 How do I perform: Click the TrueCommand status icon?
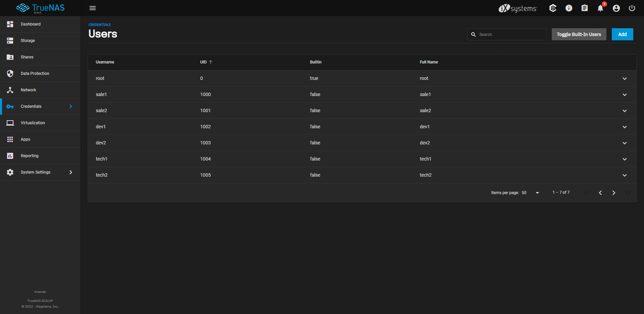pyautogui.click(x=553, y=8)
